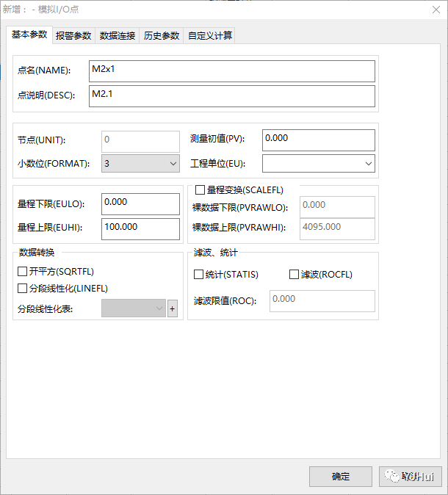Switch to the 基本参数 tab

pyautogui.click(x=29, y=35)
